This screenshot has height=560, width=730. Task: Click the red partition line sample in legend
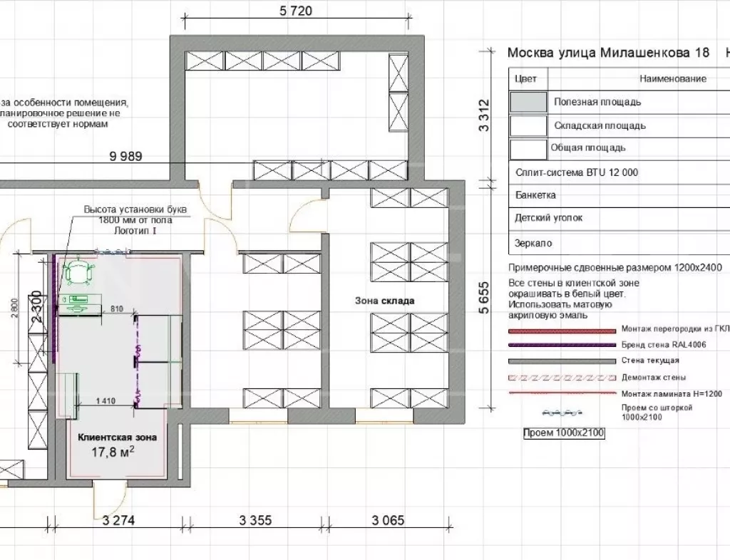(x=562, y=331)
